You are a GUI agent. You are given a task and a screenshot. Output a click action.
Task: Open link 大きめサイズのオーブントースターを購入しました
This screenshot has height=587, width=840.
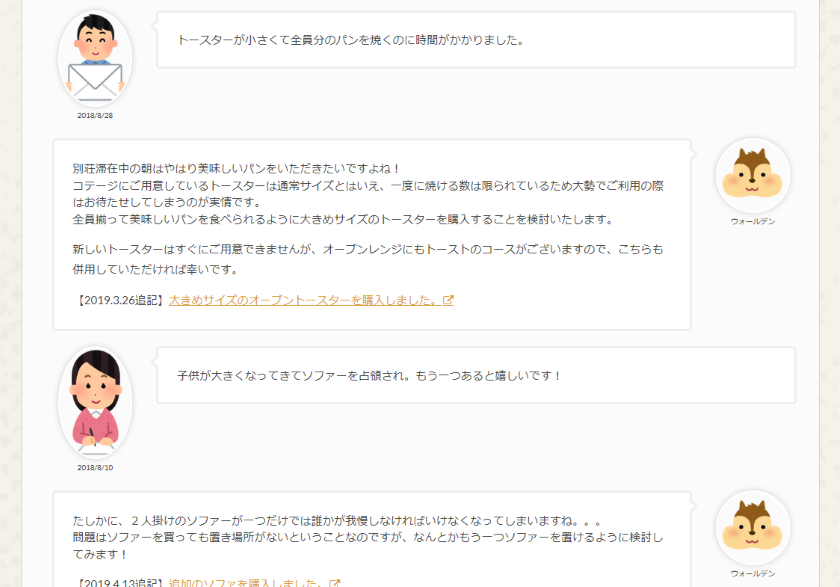[306, 300]
